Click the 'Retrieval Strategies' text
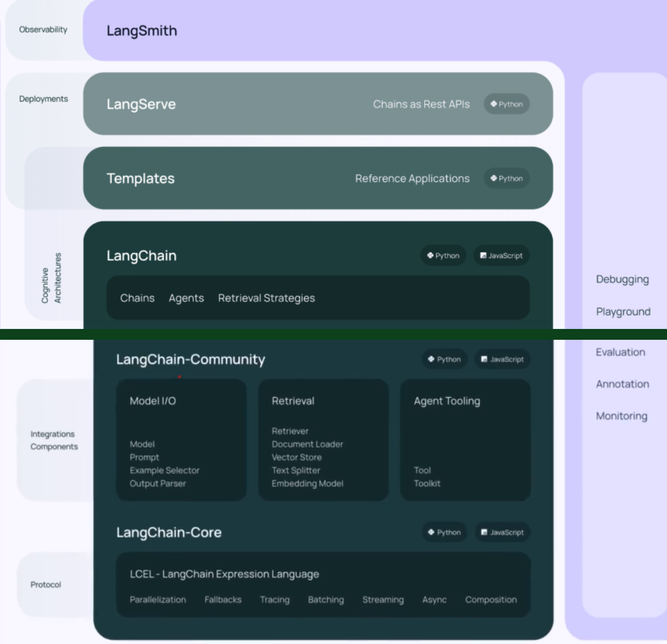 click(x=266, y=298)
